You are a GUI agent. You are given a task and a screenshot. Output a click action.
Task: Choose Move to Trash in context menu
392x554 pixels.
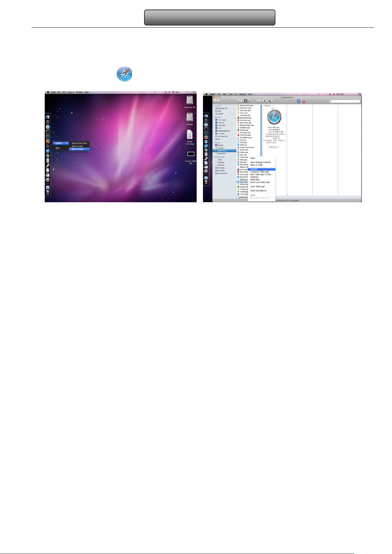(x=257, y=165)
